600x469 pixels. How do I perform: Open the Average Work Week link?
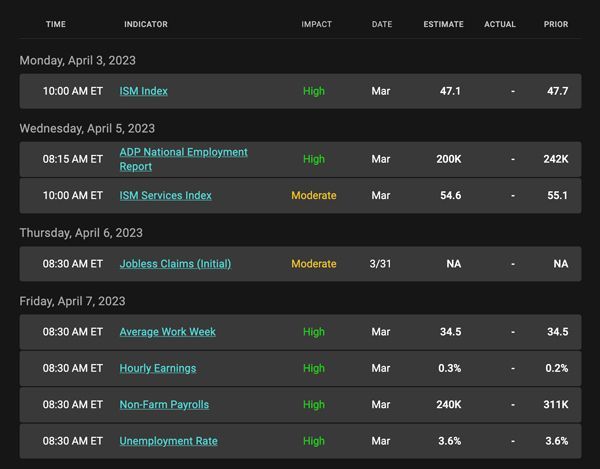point(168,332)
